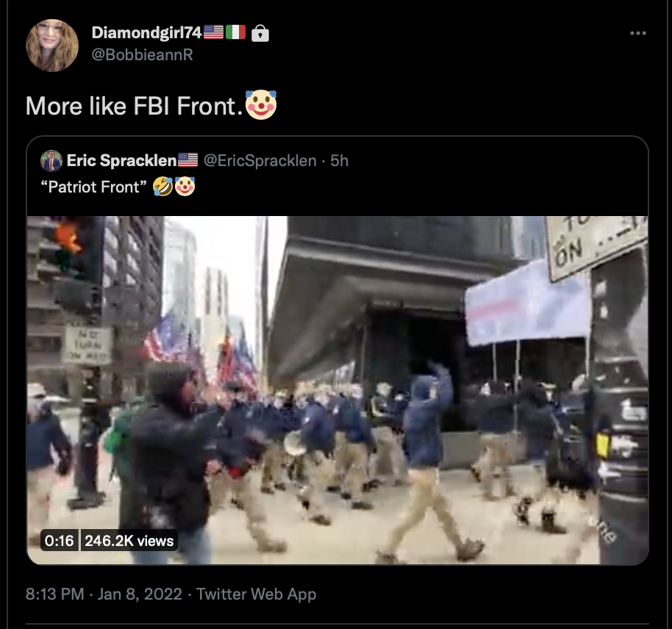Click the 246.2K views label
The image size is (672, 629).
click(129, 541)
